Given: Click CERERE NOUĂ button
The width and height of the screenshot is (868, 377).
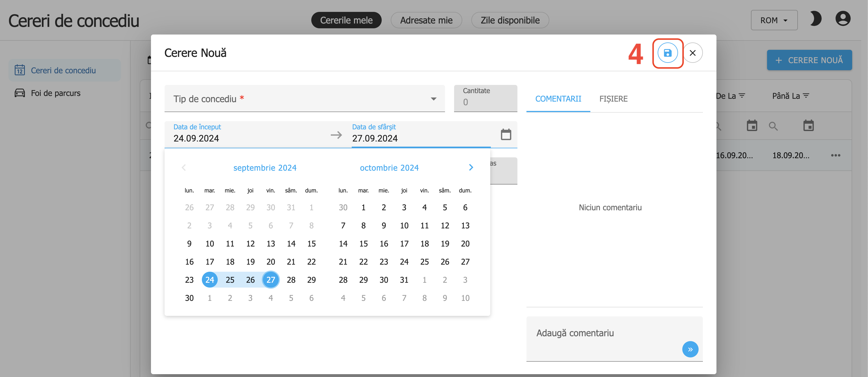Looking at the screenshot, I should 809,60.
